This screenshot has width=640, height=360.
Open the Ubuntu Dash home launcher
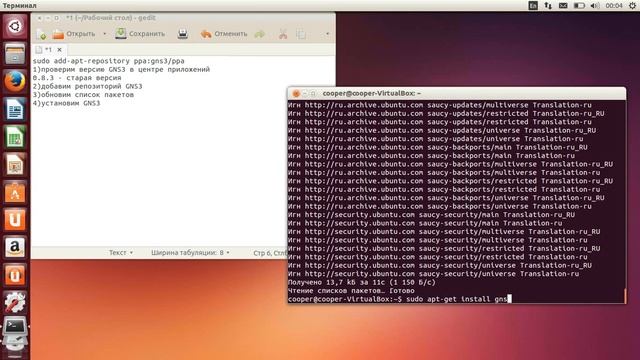(x=15, y=27)
